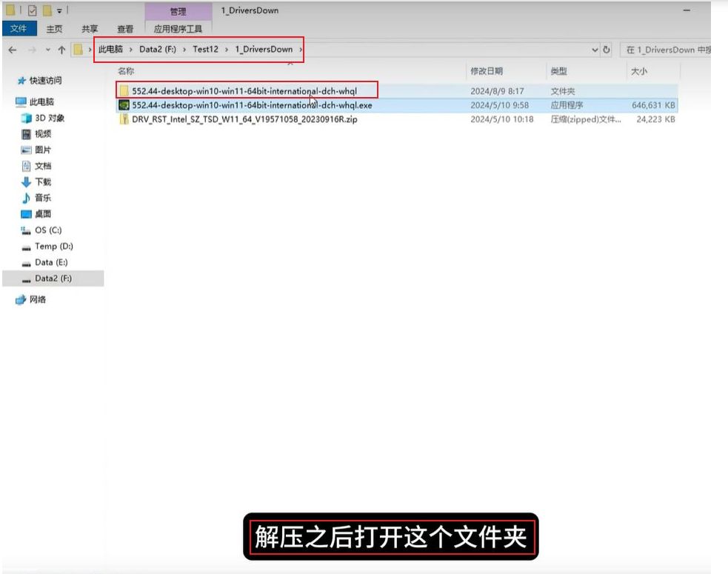Screen dimensions: 728x574
Task: Click inside the 1_DriversDown search box
Action: click(667, 50)
